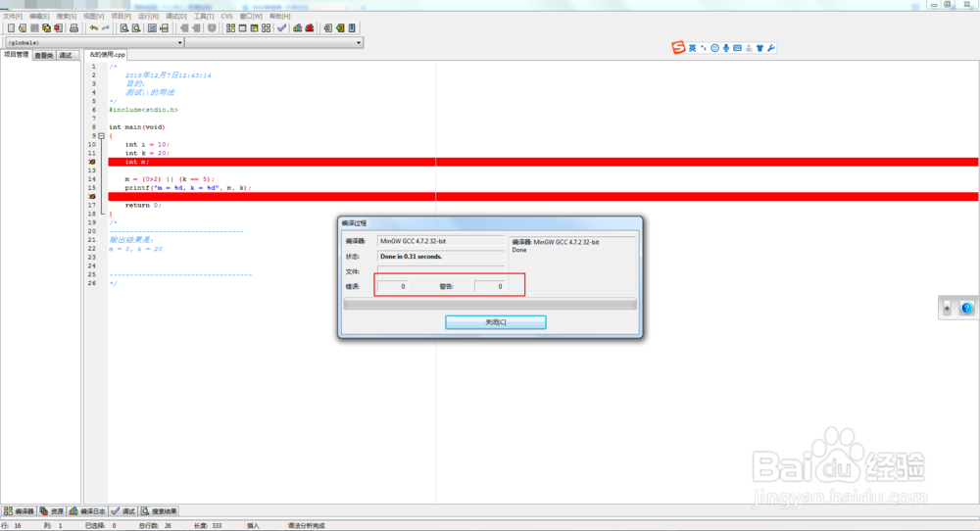Open the CVS menu
Screen dimensions: 980x531
point(227,17)
